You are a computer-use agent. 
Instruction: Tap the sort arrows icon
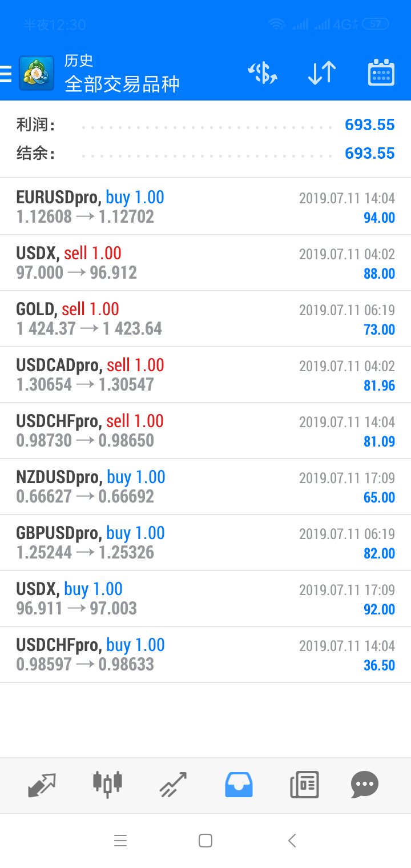pos(321,73)
